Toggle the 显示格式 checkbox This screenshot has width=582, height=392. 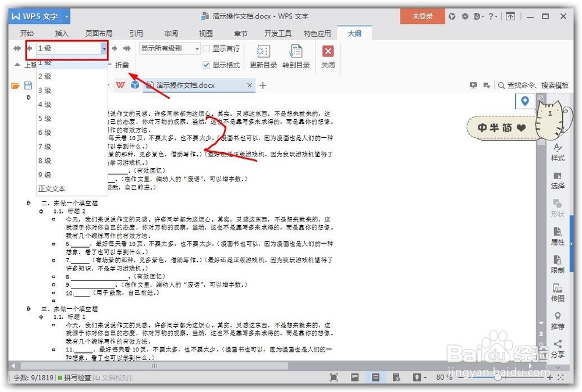206,65
